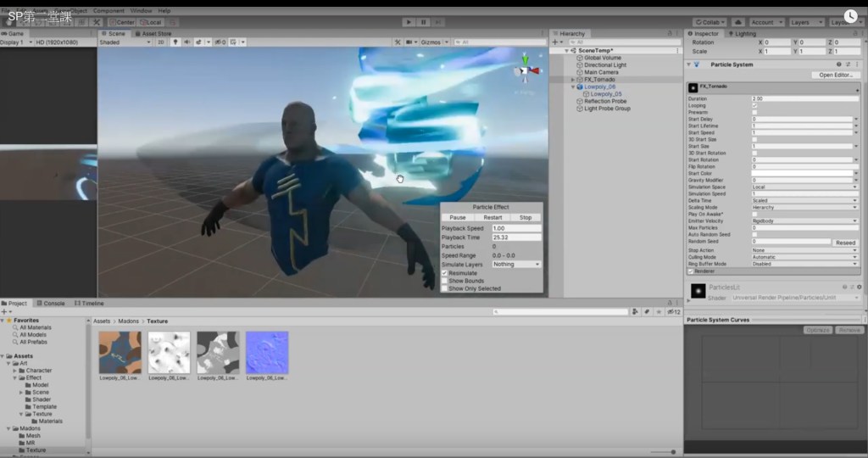This screenshot has height=458, width=868.
Task: Uncheck the Resimulate checkbox
Action: pyautogui.click(x=445, y=273)
